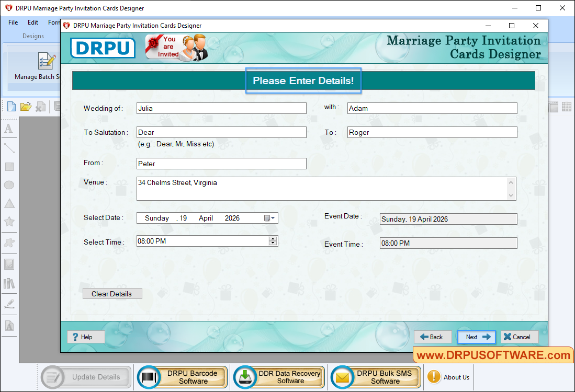Viewport: 575px width, 392px height.
Task: Toggle the grid display icon
Action: [x=566, y=106]
